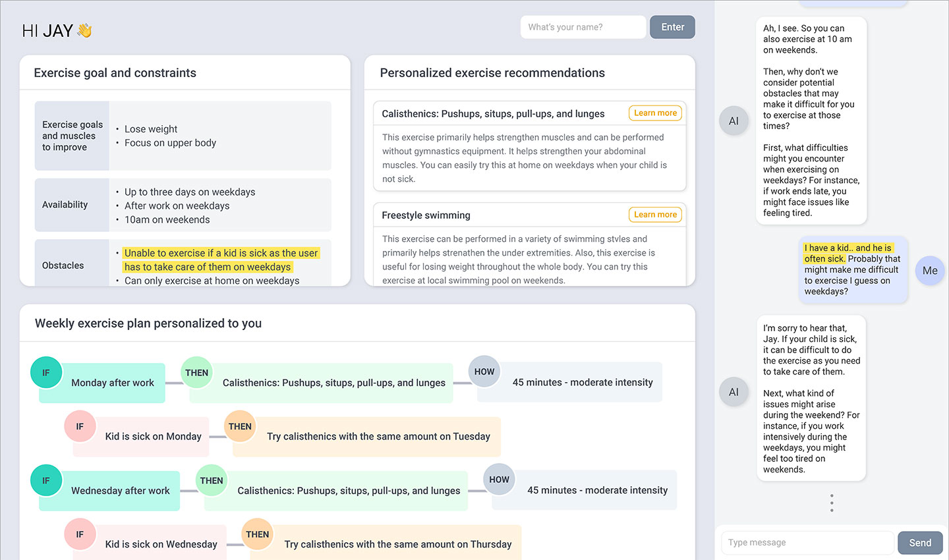Viewport: 949px width, 560px height.
Task: Click the HOW badge on the Monday plan row
Action: pyautogui.click(x=484, y=372)
